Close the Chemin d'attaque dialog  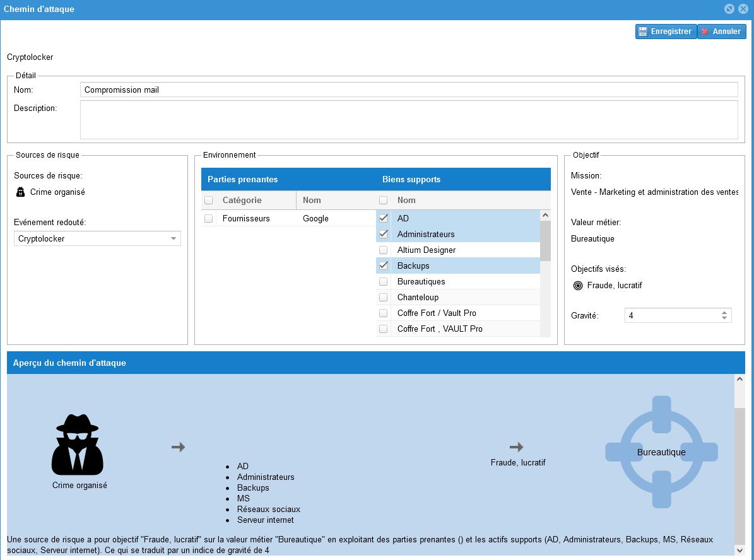click(x=743, y=9)
